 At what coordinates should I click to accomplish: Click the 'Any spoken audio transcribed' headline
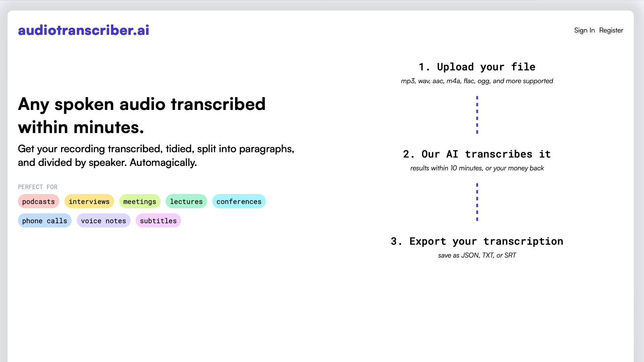(142, 115)
